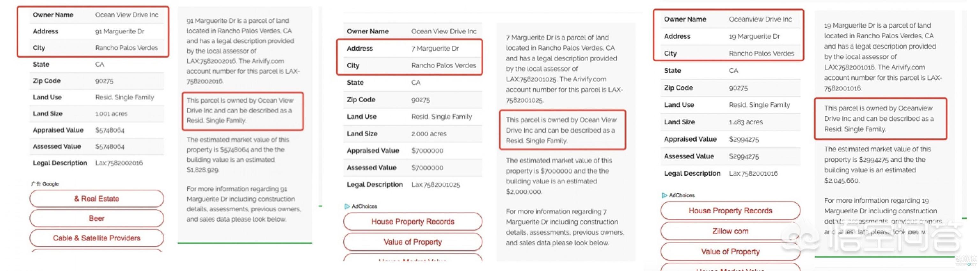Select the legal description 'Lax:7582002016'
Screen dimensions: 980x271
119,163
